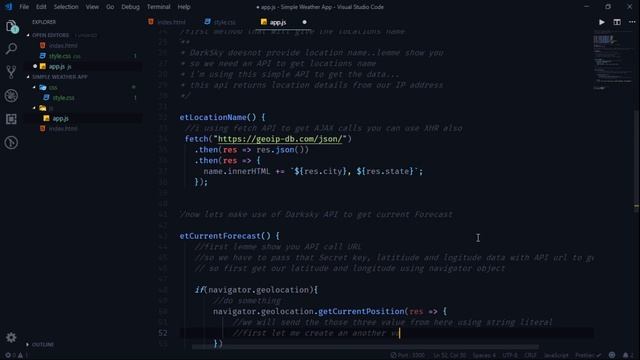Select index.html under Open Editors
This screenshot has width=640, height=360.
click(63, 45)
